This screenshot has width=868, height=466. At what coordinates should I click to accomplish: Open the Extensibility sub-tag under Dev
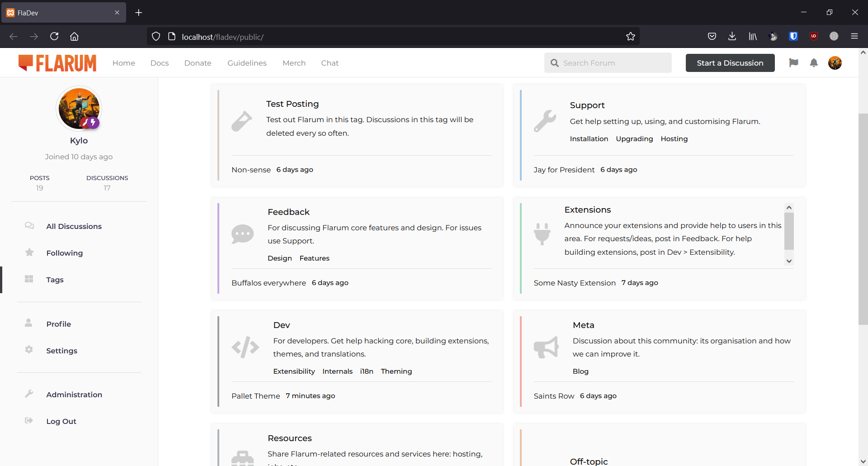click(294, 371)
